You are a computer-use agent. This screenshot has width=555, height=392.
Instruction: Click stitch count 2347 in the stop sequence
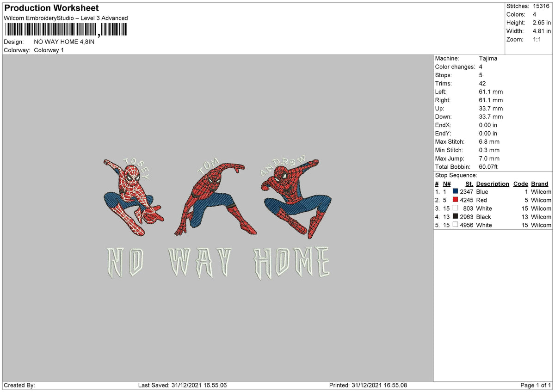pyautogui.click(x=466, y=192)
